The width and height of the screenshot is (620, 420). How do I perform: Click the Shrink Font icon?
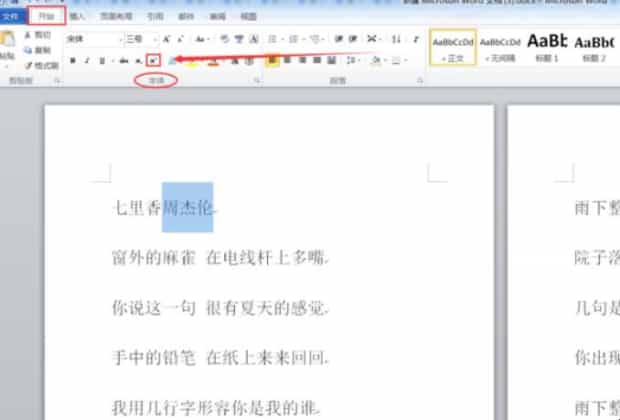pyautogui.click(x=181, y=39)
